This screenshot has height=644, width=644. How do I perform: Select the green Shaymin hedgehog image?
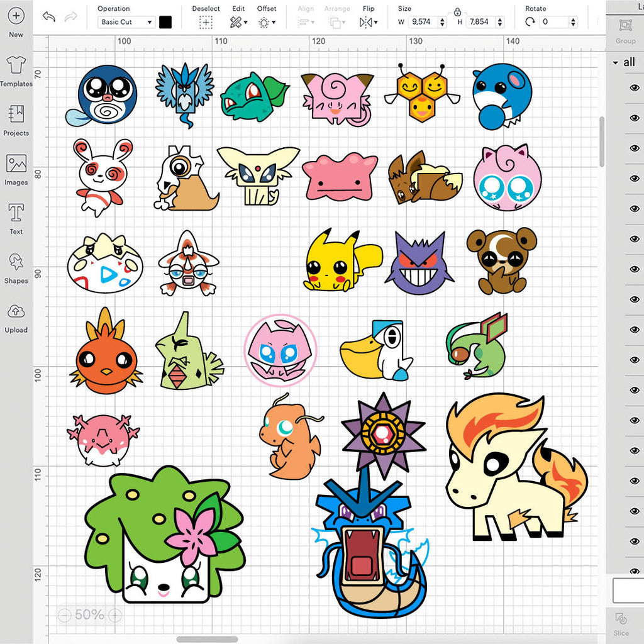tap(164, 535)
